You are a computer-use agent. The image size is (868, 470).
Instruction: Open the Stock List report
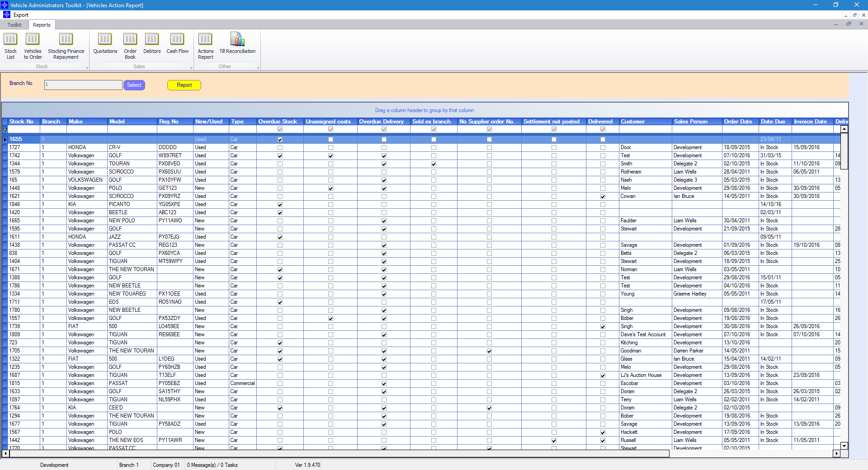10,46
